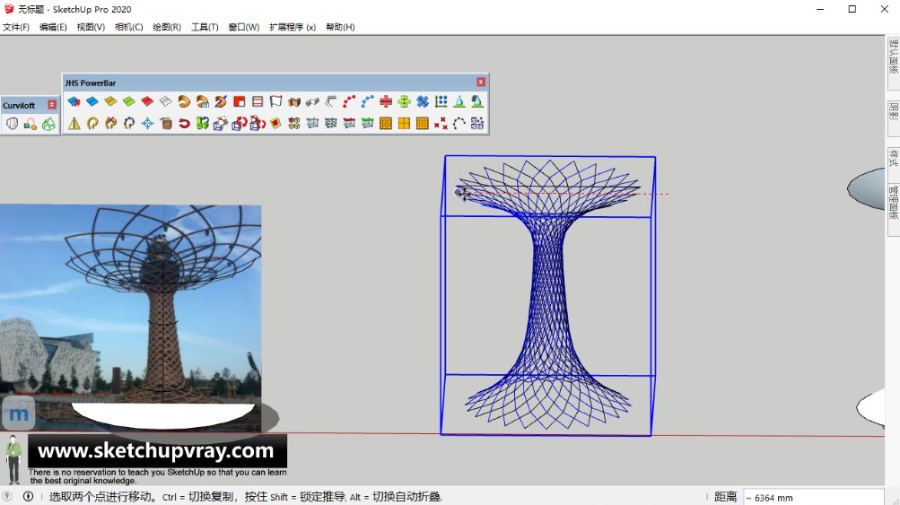Click PowerBar red square with white corner icon
The image size is (900, 505).
pos(239,102)
